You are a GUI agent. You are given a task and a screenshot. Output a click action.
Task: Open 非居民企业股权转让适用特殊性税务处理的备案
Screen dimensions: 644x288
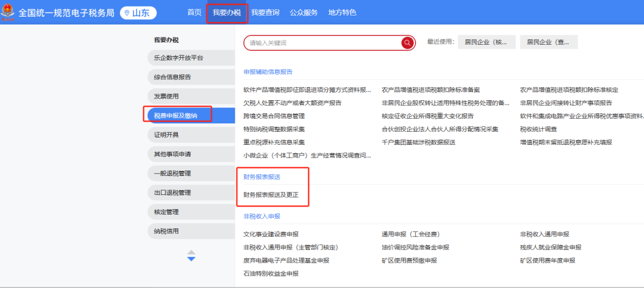445,103
